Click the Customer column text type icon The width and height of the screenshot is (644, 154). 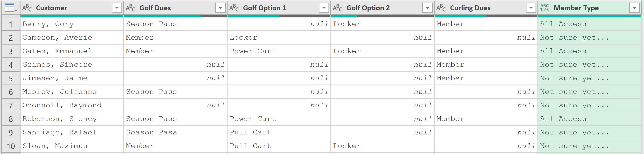(27, 8)
